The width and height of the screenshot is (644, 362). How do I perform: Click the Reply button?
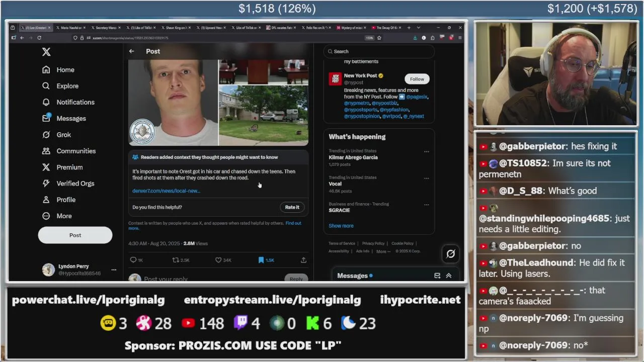point(296,279)
